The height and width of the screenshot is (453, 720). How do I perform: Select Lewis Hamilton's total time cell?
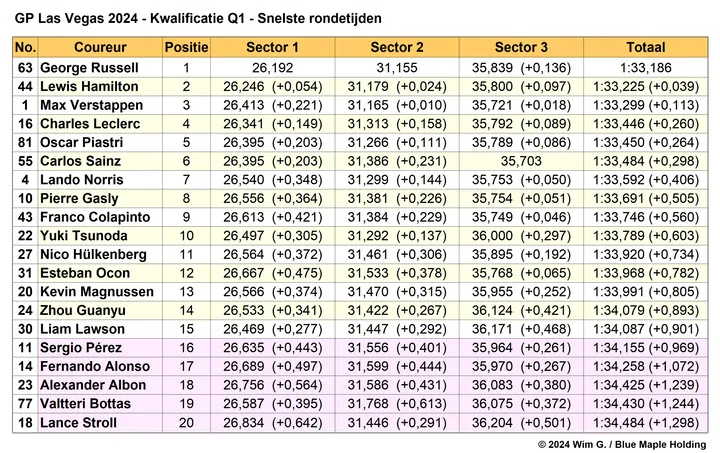645,87
